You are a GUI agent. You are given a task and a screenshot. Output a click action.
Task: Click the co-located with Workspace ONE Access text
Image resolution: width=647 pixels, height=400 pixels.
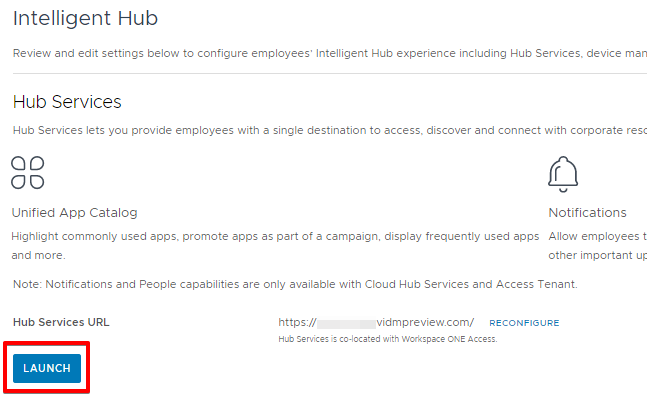[387, 339]
